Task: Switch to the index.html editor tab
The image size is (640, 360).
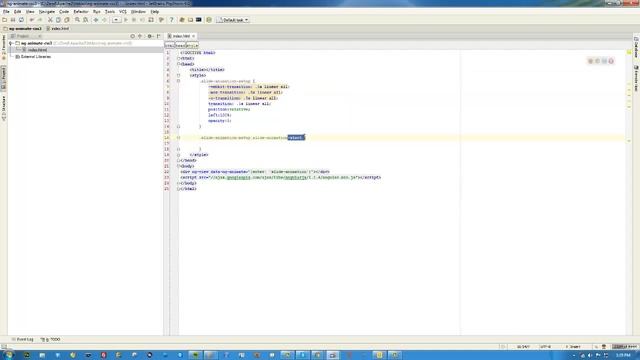Action: coord(180,36)
